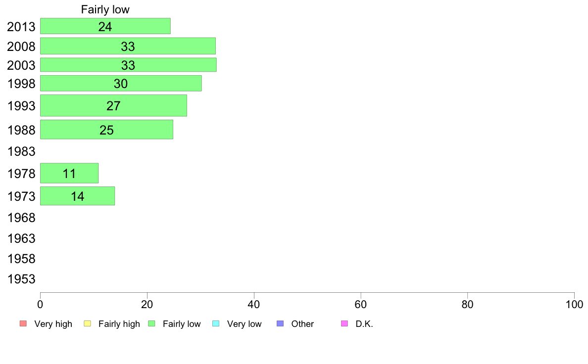Click the Very low cyan legend swatch
The height and width of the screenshot is (364, 588).
216,323
